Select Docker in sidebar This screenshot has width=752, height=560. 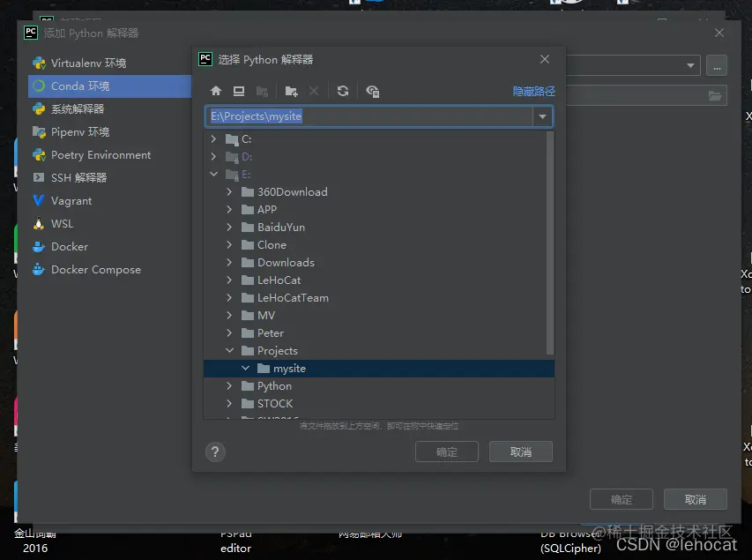[x=110, y=247]
